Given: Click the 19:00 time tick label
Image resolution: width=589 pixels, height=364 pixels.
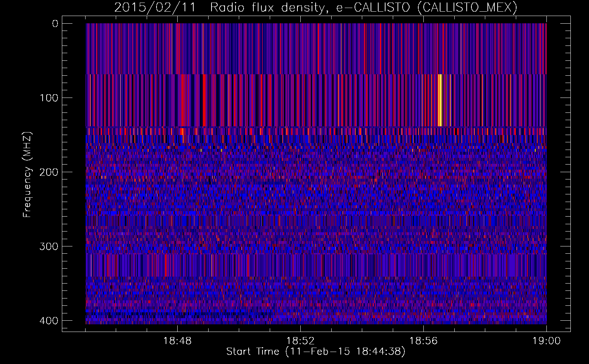Looking at the screenshot, I should pyautogui.click(x=546, y=341).
